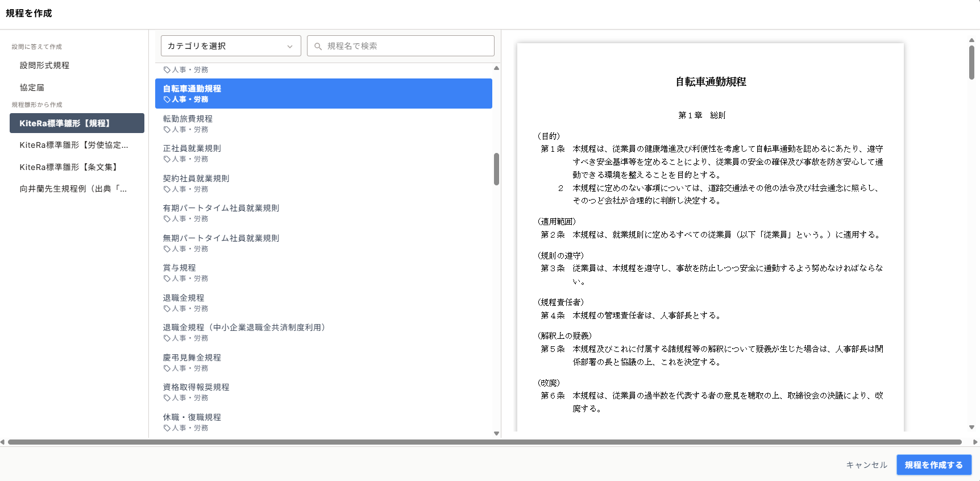
Task: Click the template list vertical scrollbar thumb
Action: click(496, 169)
